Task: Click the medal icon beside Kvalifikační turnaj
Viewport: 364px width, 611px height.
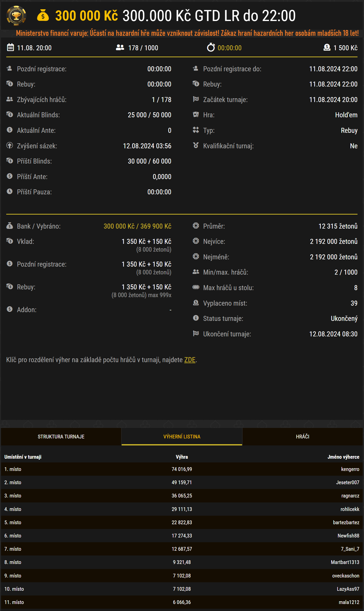Action: [196, 146]
